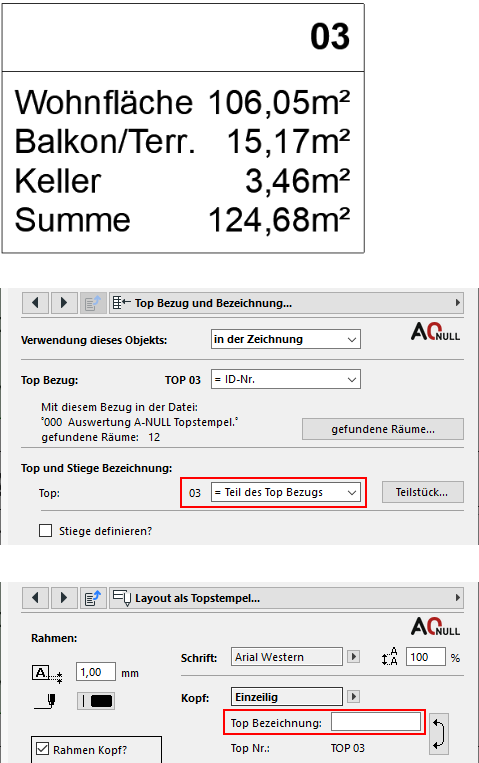This screenshot has width=479, height=763.
Task: Click font size scaling icon
Action: pos(390,657)
